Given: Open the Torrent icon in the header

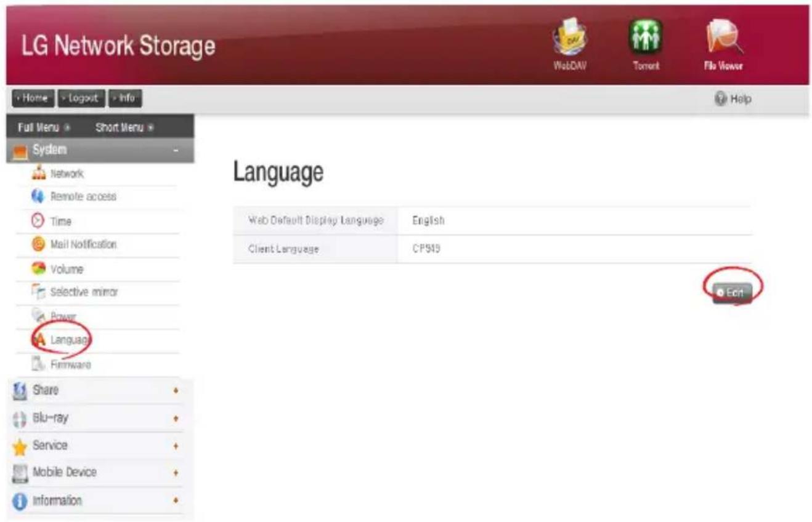Looking at the screenshot, I should [644, 37].
